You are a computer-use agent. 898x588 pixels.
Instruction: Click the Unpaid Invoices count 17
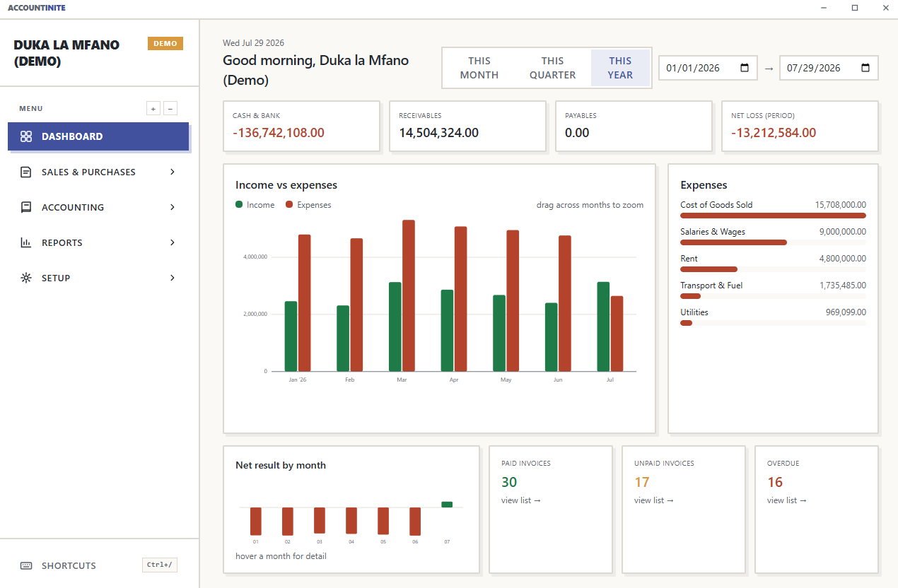pos(642,482)
